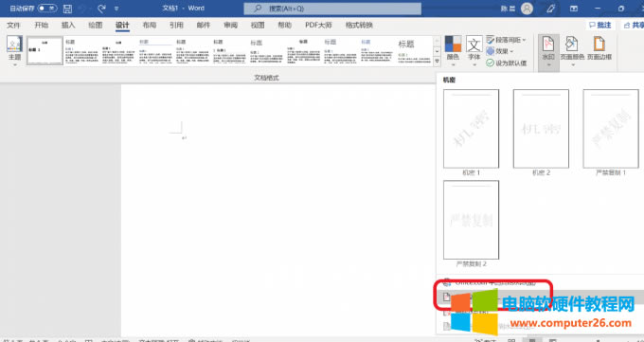This screenshot has height=342, width=644.
Task: Switch to the 插入 ribbon tab
Action: tap(68, 25)
